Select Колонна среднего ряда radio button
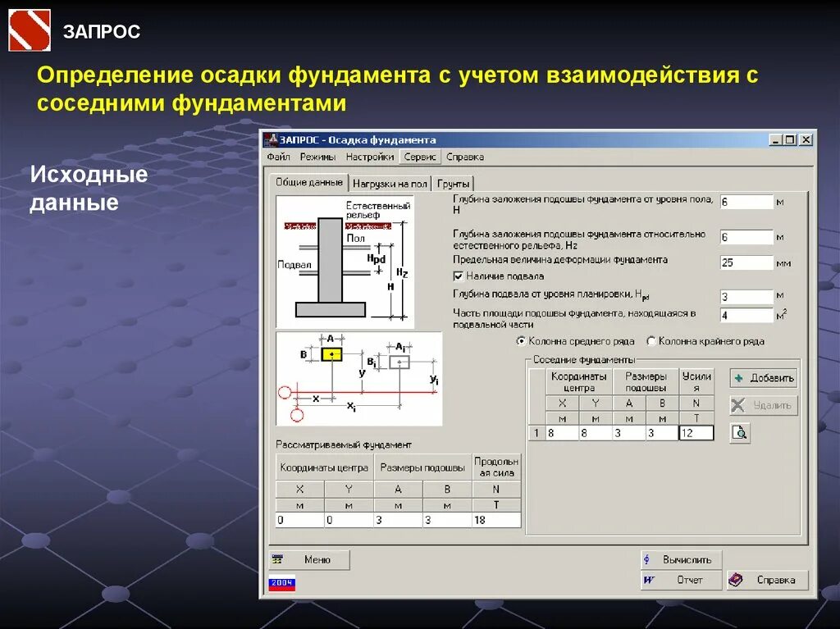 point(521,341)
